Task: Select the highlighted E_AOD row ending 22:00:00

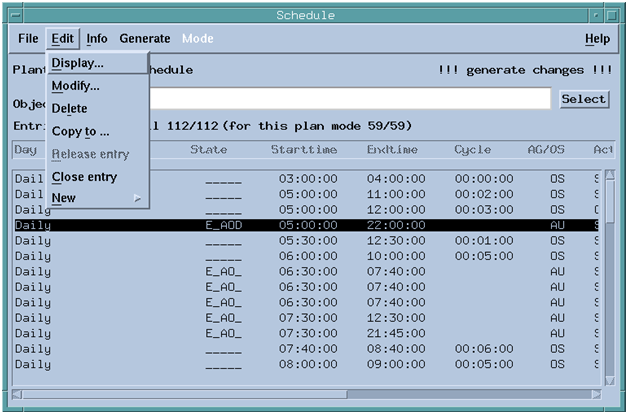Action: 300,225
